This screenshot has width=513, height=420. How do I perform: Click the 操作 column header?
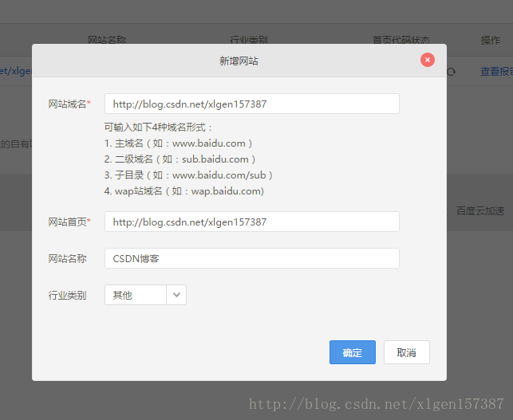pyautogui.click(x=491, y=40)
